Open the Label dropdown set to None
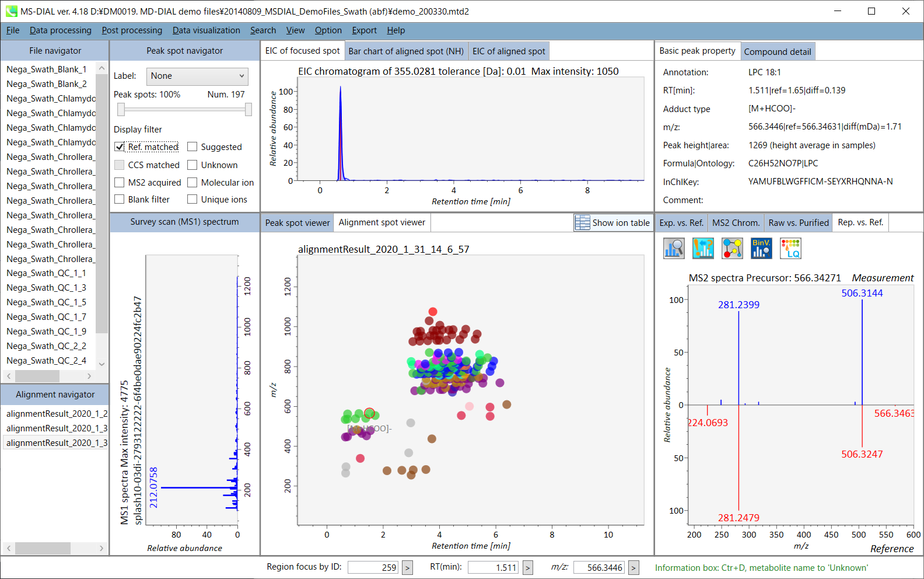 point(197,76)
